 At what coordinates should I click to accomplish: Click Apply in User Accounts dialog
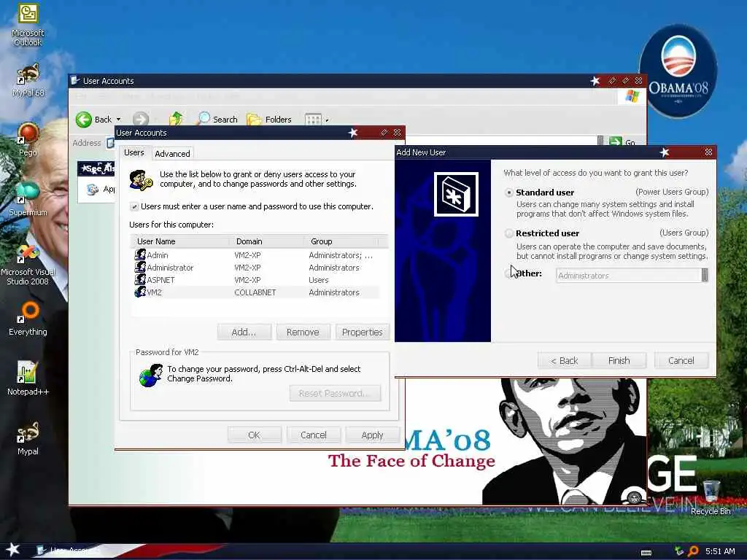372,435
